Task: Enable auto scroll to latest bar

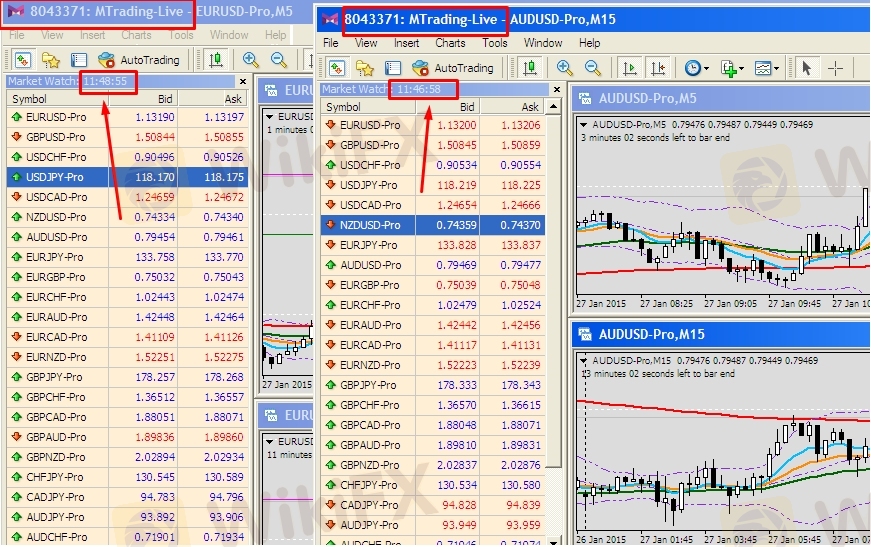Action: coord(630,68)
